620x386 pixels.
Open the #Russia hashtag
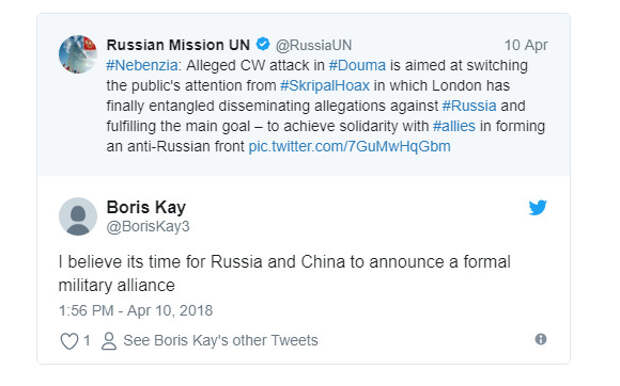(x=469, y=106)
